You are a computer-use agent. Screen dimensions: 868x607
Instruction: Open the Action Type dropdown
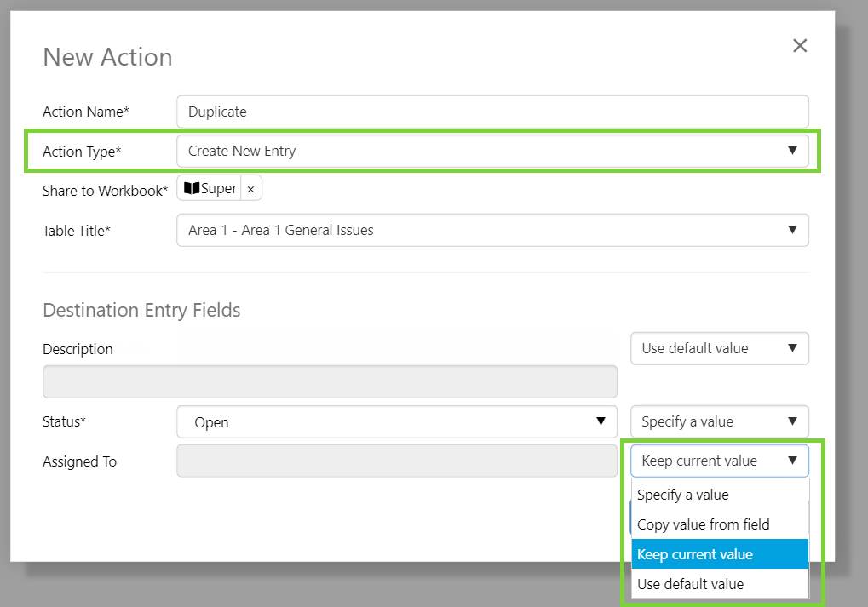[x=492, y=152]
